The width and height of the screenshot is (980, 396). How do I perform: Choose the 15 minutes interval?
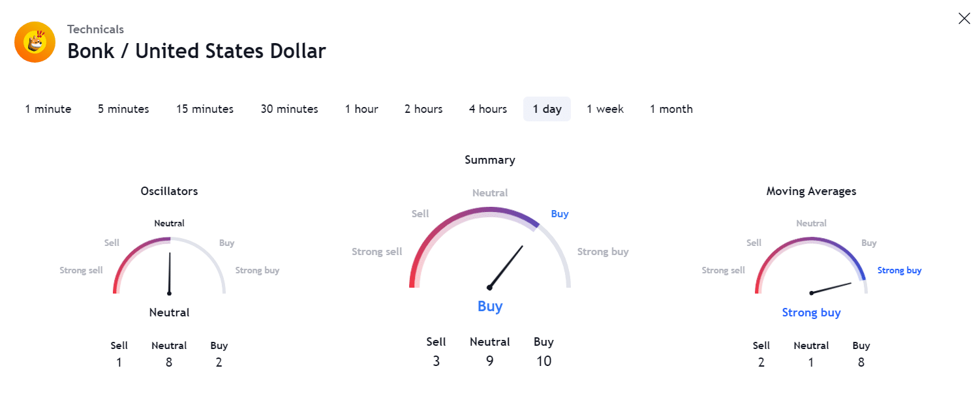tap(205, 109)
